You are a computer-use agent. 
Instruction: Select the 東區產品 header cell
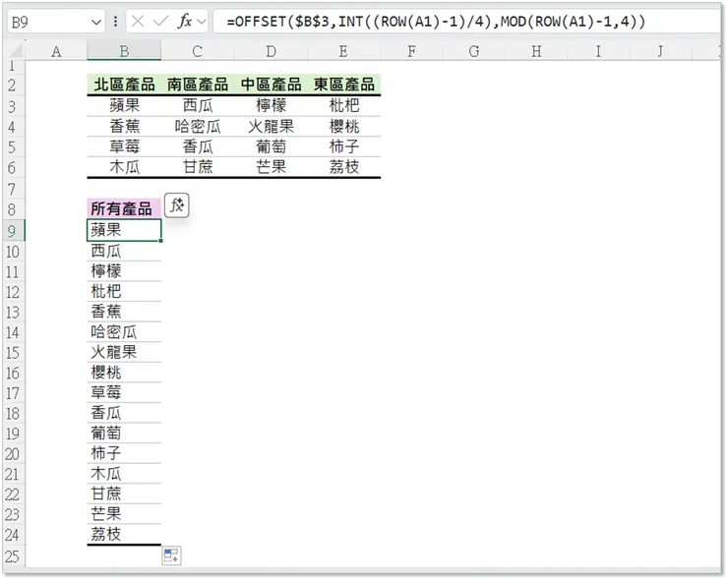344,85
